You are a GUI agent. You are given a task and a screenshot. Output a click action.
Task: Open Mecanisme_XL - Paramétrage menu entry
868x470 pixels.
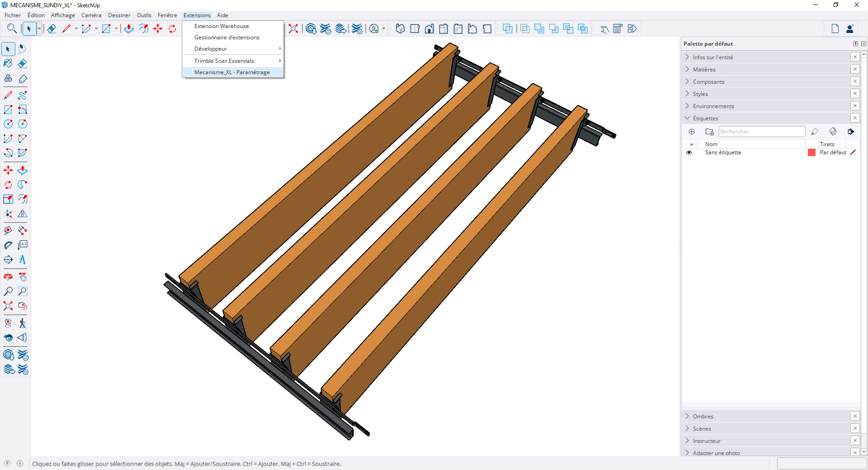tap(232, 72)
